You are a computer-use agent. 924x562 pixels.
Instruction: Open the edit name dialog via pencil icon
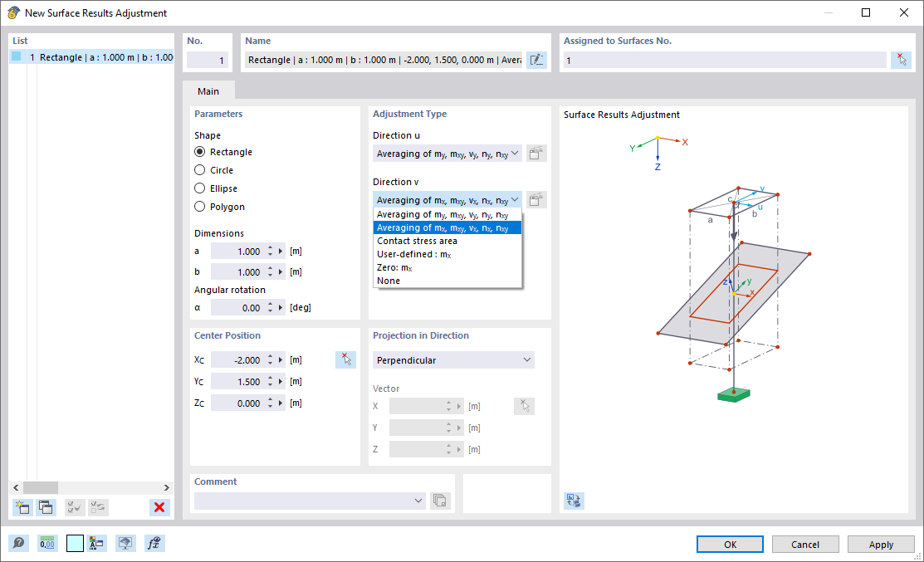536,59
